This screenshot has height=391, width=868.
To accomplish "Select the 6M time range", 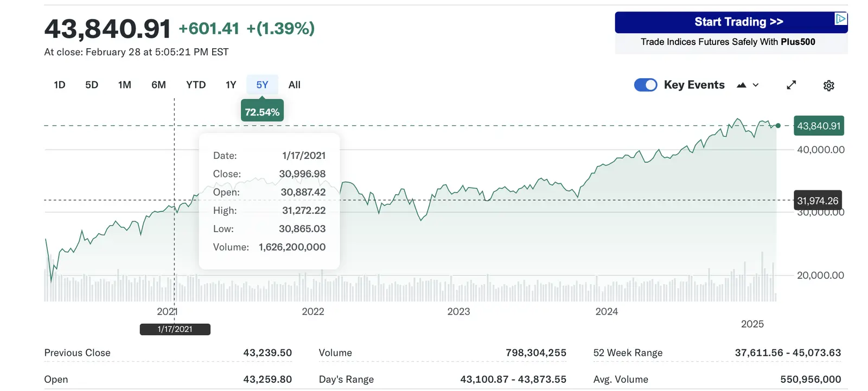I will [x=158, y=85].
